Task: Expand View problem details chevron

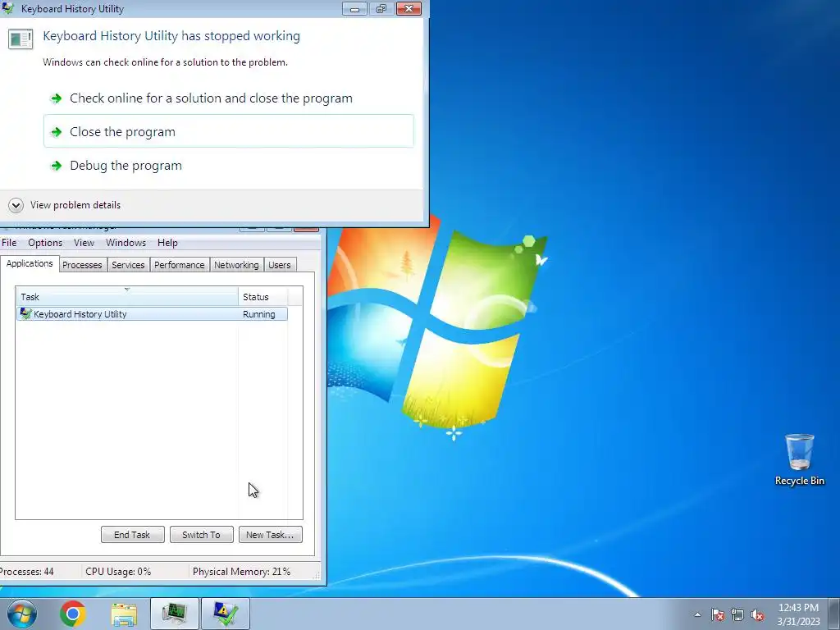Action: (x=16, y=205)
